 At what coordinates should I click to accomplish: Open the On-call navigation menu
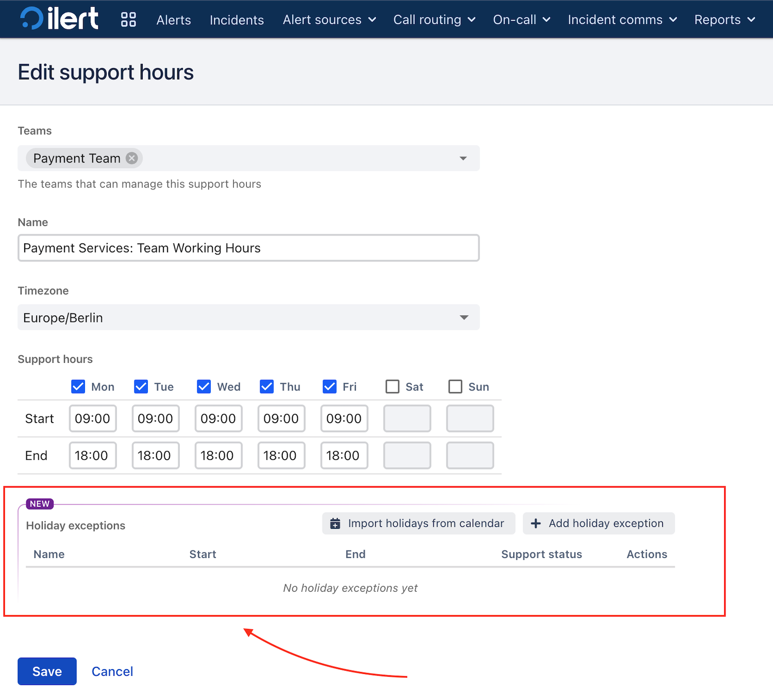522,20
